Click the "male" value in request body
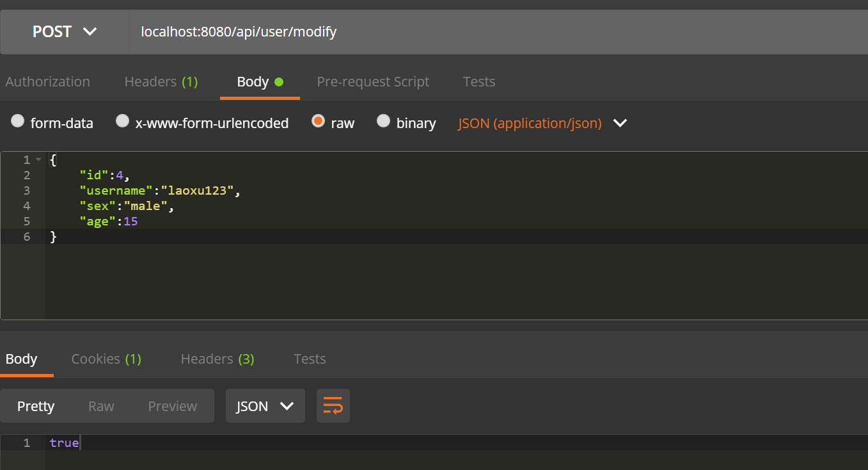The height and width of the screenshot is (470, 868). click(146, 206)
